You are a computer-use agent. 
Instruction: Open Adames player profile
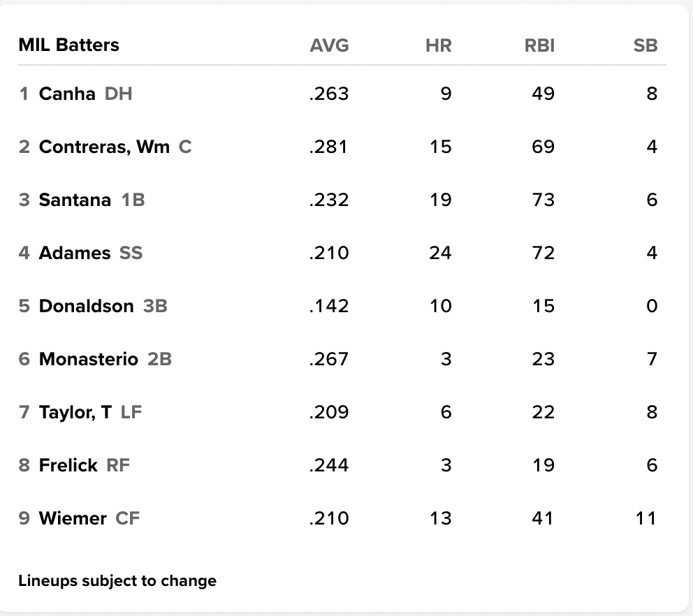coord(75,253)
